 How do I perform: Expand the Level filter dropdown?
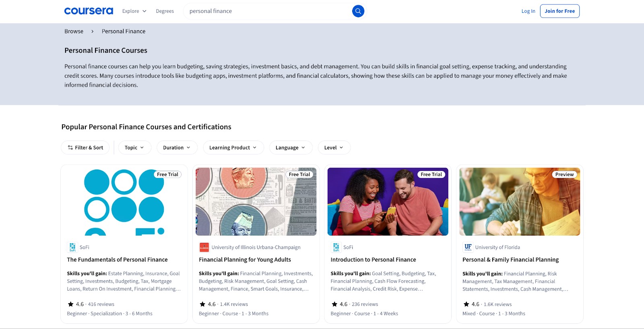[334, 147]
